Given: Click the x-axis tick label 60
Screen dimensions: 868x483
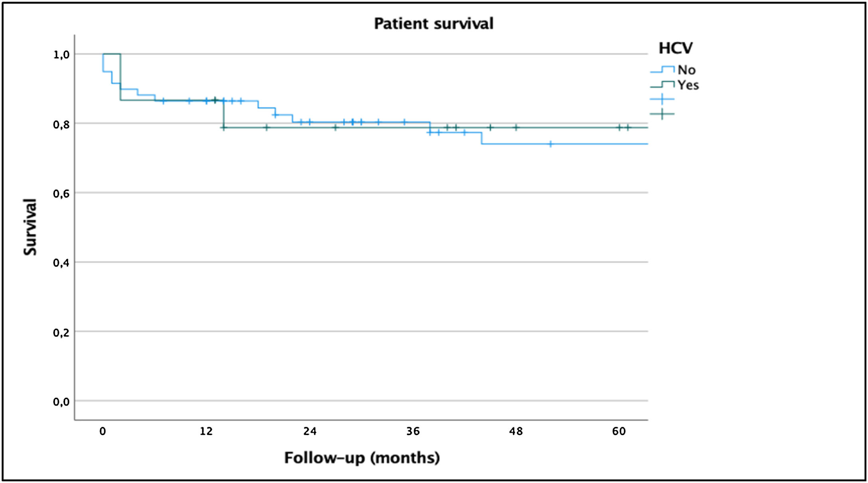Looking at the screenshot, I should tap(619, 431).
